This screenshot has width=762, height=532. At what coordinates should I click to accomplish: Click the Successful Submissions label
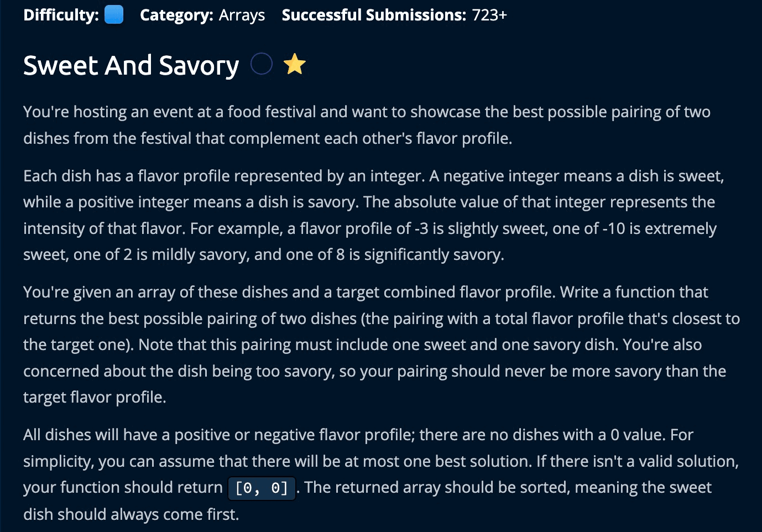(374, 15)
